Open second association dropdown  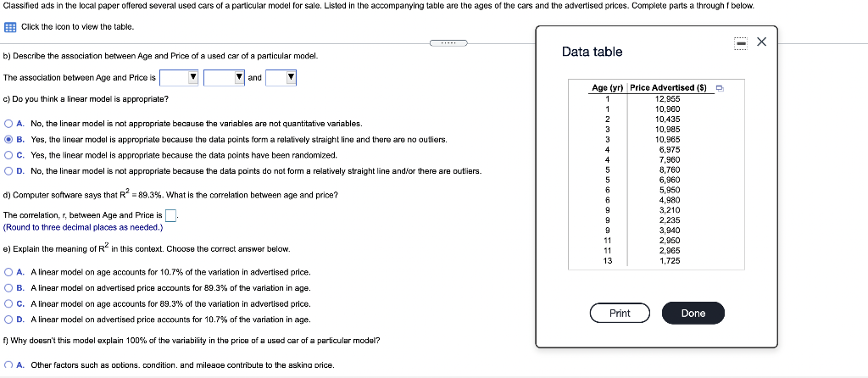[224, 78]
